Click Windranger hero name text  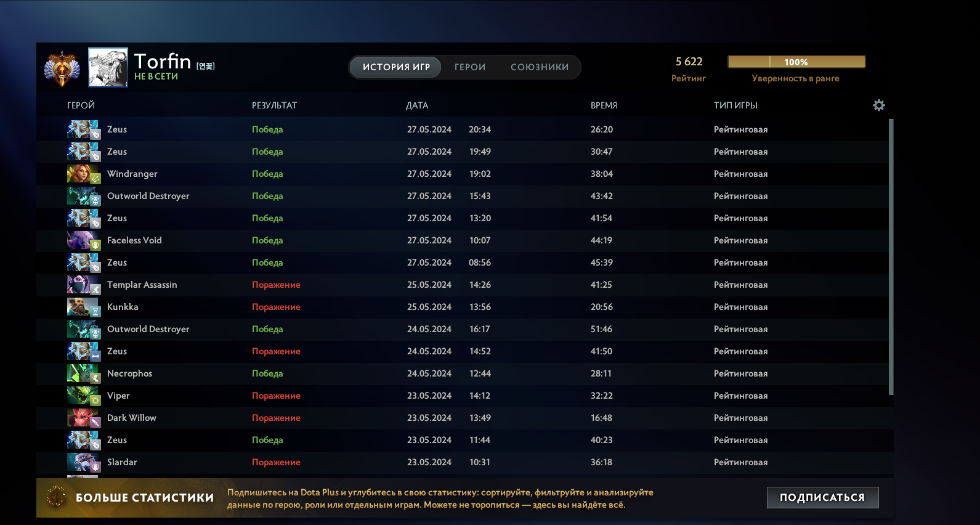click(132, 174)
